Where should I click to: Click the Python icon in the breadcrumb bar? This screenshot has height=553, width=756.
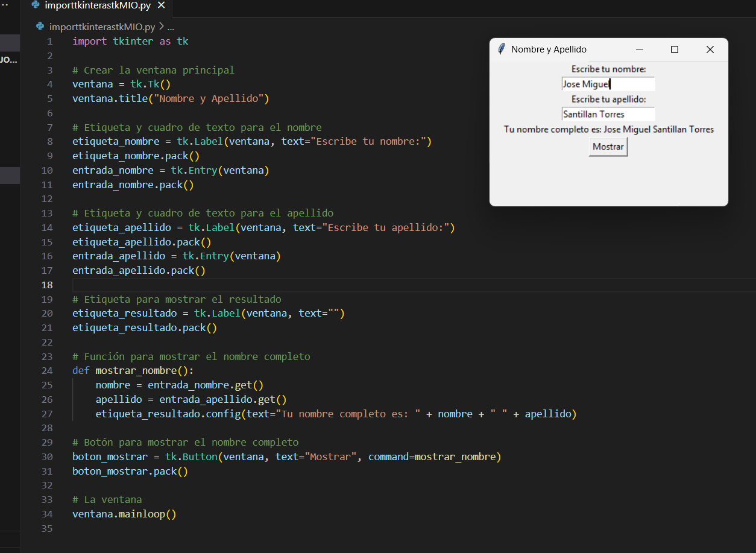pos(40,27)
